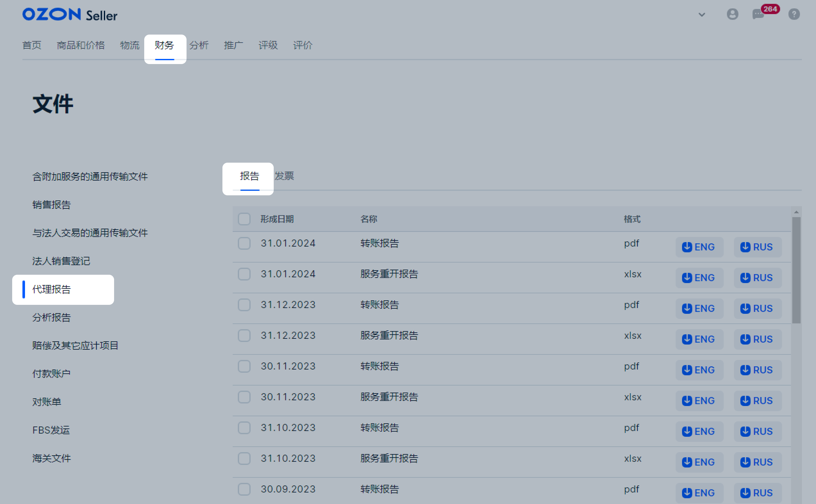Open 付款账户 in sidebar
This screenshot has width=816, height=504.
(51, 374)
